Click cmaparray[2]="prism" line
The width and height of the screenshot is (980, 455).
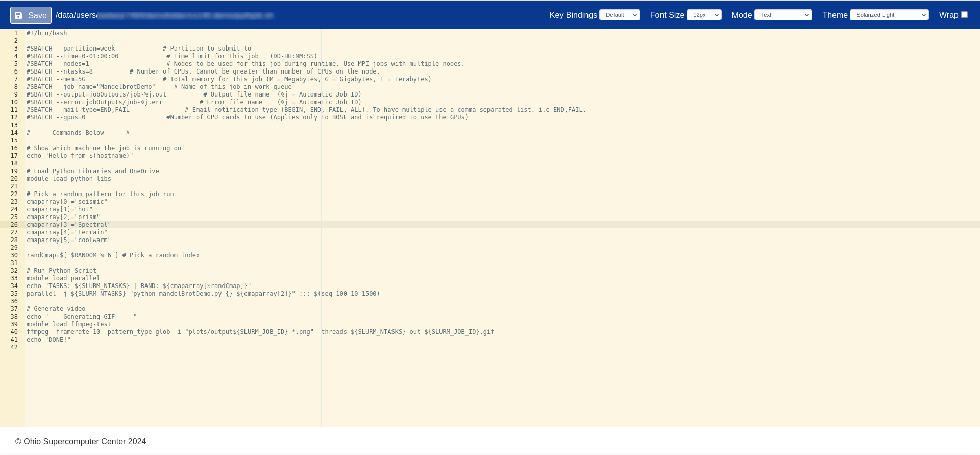pos(63,217)
